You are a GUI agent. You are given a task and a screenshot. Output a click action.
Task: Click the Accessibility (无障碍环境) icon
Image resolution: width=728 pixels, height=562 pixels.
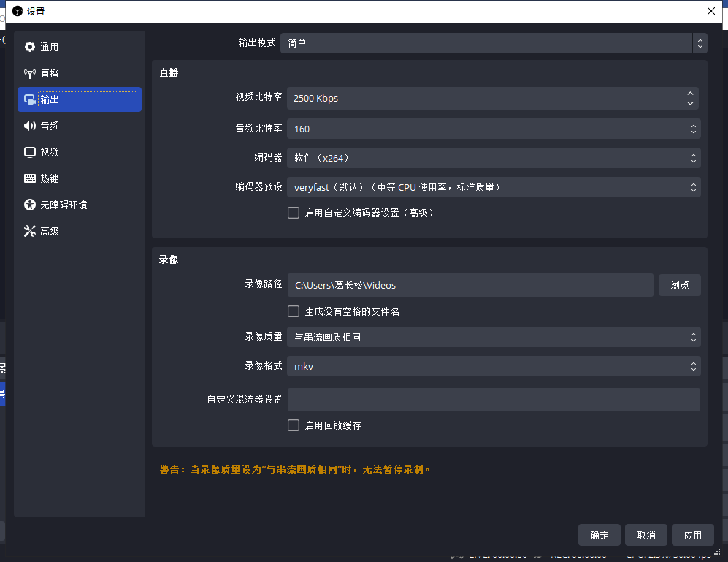coord(30,205)
